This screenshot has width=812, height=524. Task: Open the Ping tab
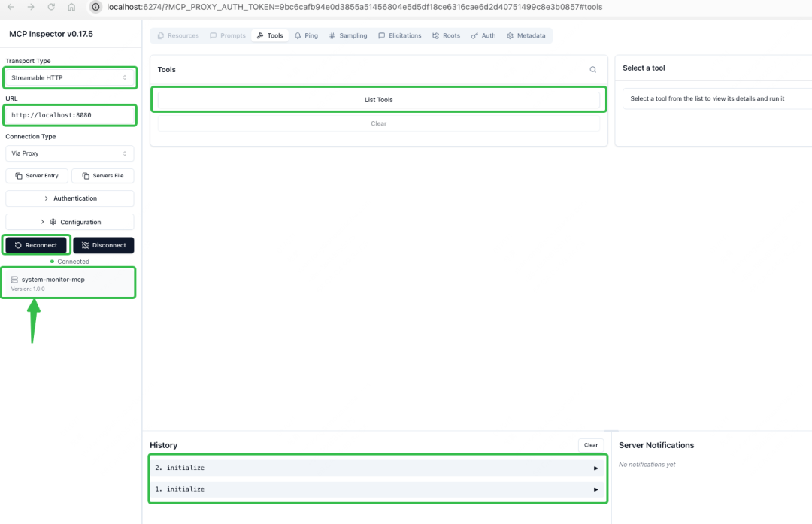pos(306,36)
